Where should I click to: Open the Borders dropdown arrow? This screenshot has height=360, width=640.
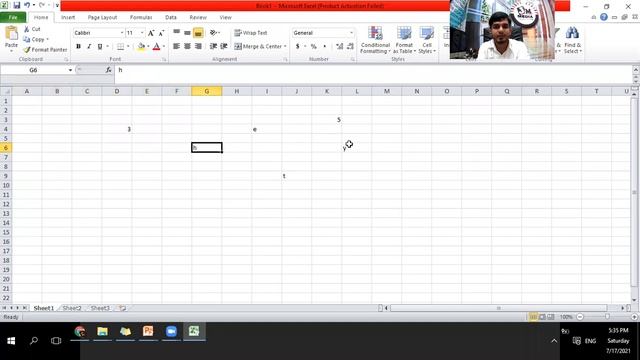(128, 47)
